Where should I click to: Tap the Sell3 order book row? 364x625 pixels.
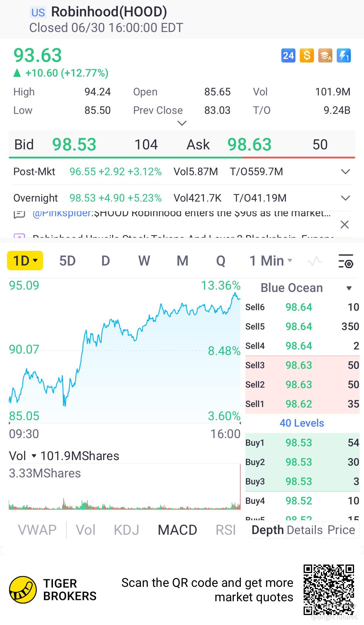coord(302,365)
